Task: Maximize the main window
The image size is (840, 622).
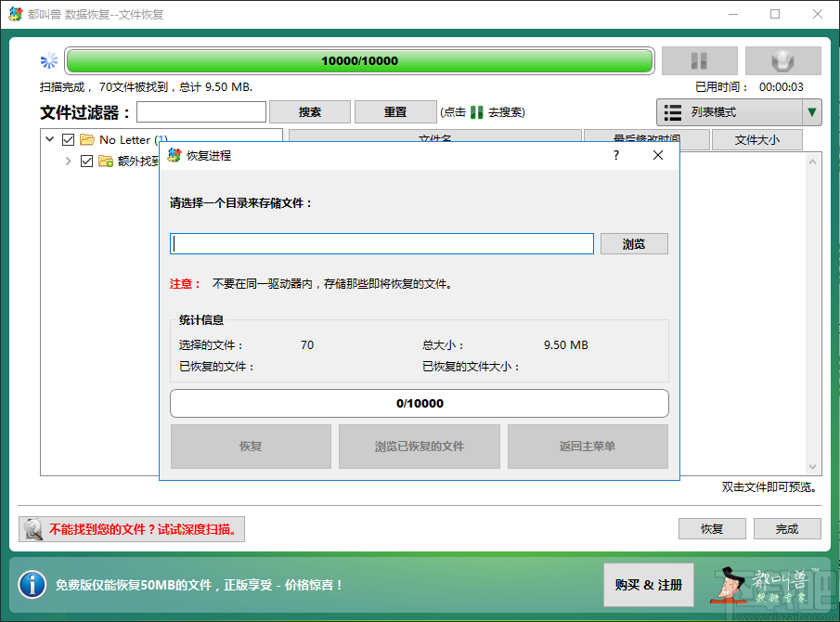Action: [775, 14]
